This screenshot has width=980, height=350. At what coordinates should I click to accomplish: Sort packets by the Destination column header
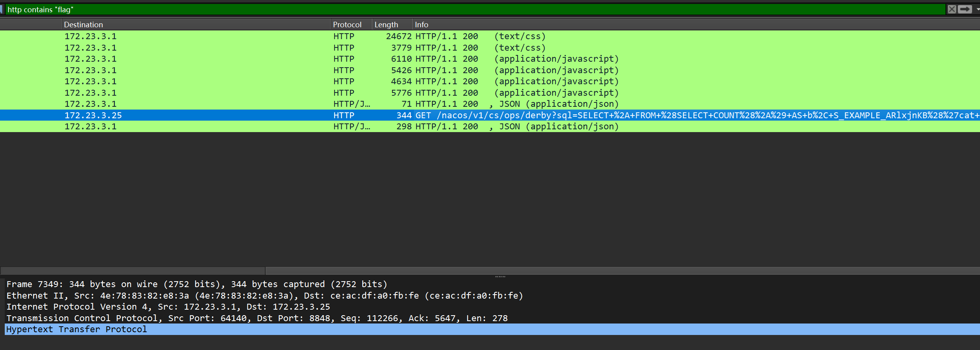tap(84, 25)
